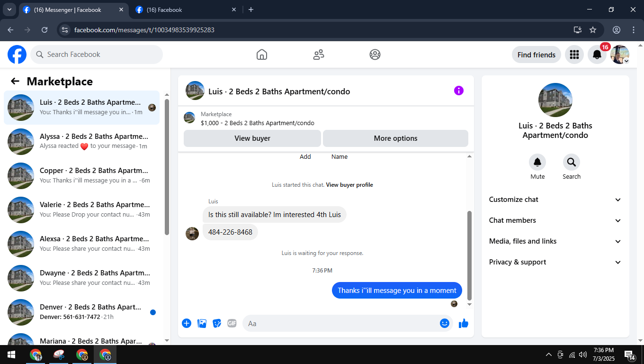This screenshot has height=364, width=644.
Task: Open Chrome profile icon
Action: (x=617, y=30)
